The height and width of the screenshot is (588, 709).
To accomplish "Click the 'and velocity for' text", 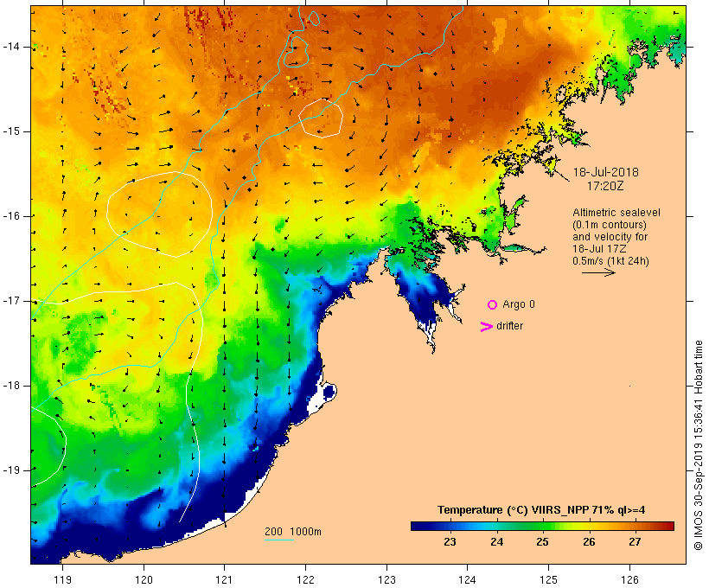I will (x=610, y=237).
